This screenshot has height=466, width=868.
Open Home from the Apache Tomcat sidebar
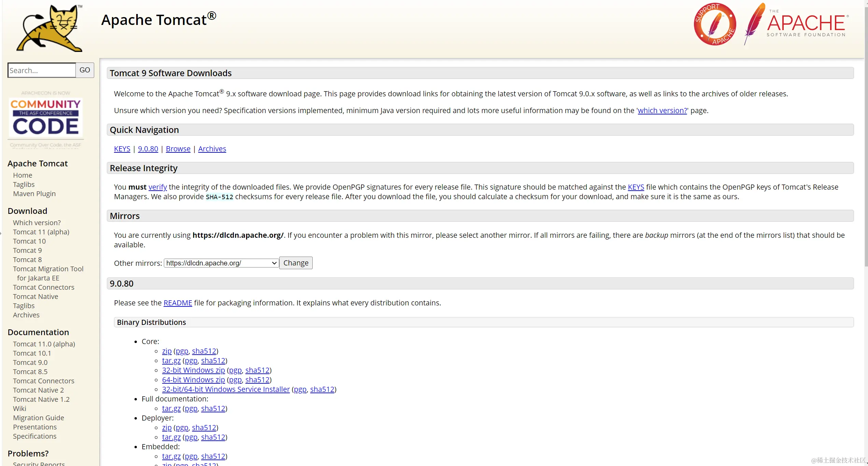23,175
